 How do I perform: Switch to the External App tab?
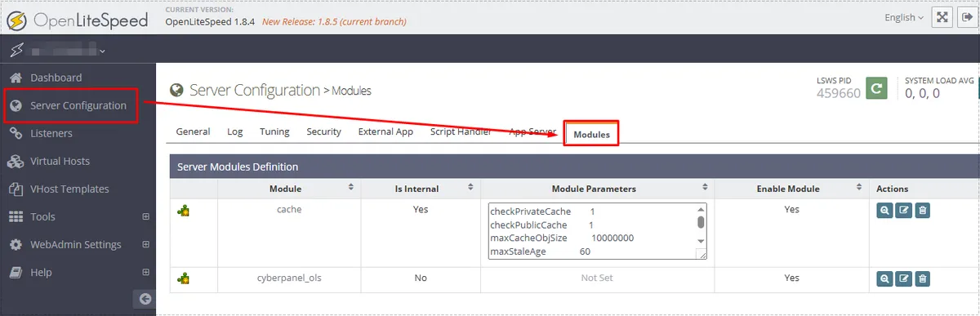coord(385,131)
